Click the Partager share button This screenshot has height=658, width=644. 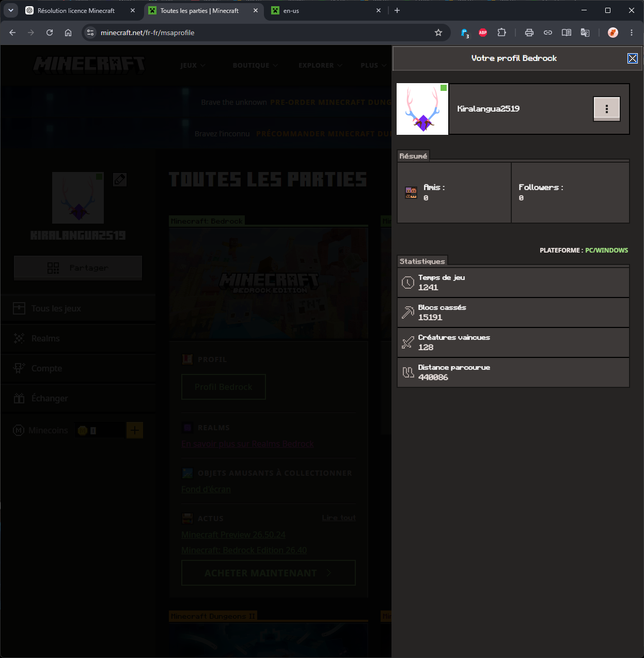[x=78, y=268]
